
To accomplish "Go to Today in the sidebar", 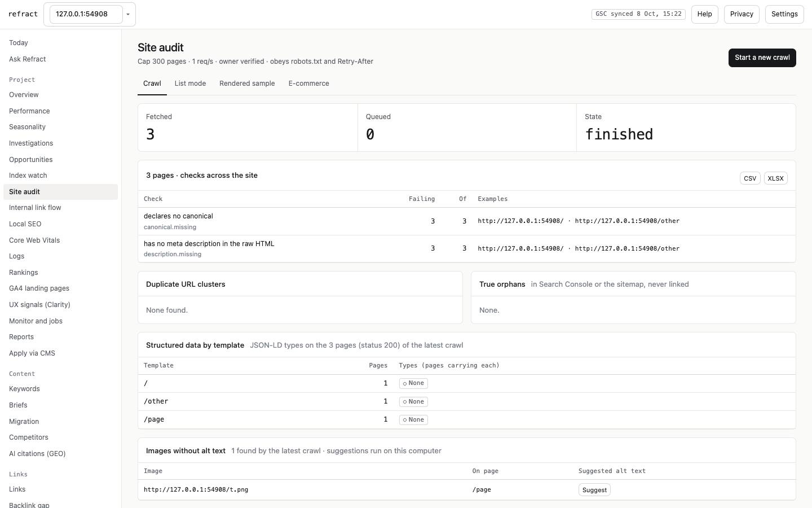I will (x=60, y=43).
